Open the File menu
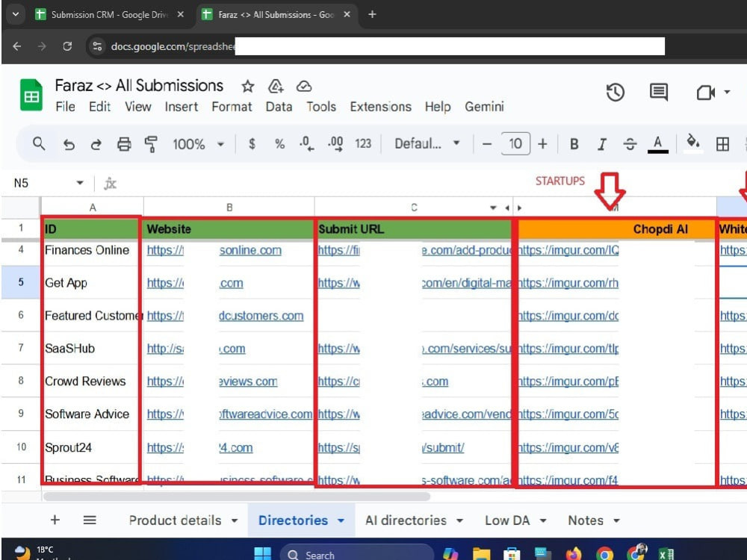Viewport: 747px width, 560px height. [x=65, y=107]
